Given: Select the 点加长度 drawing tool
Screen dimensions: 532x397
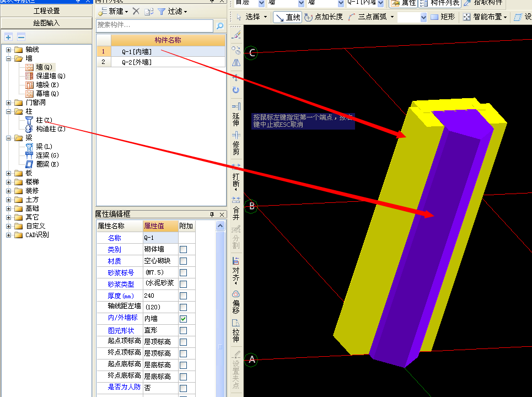Looking at the screenshot, I should click(324, 17).
